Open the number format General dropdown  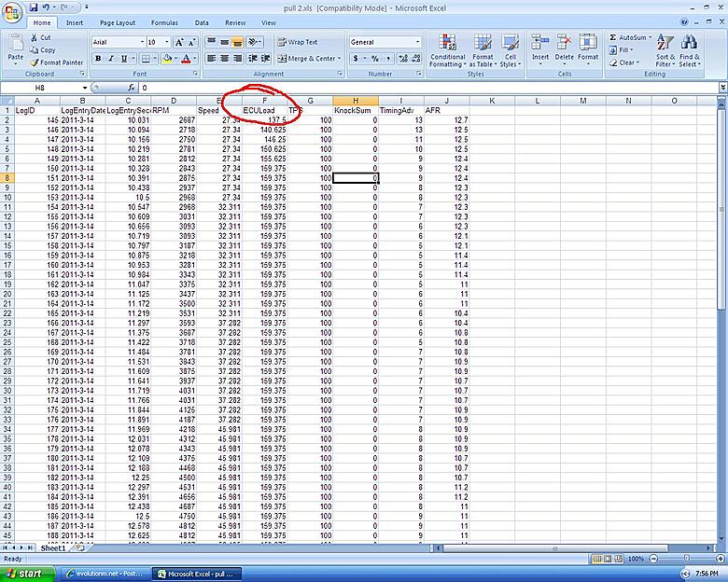tap(417, 42)
